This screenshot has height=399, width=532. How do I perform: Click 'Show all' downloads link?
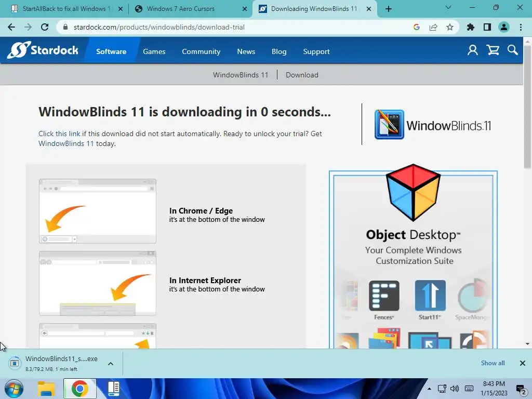pos(493,363)
